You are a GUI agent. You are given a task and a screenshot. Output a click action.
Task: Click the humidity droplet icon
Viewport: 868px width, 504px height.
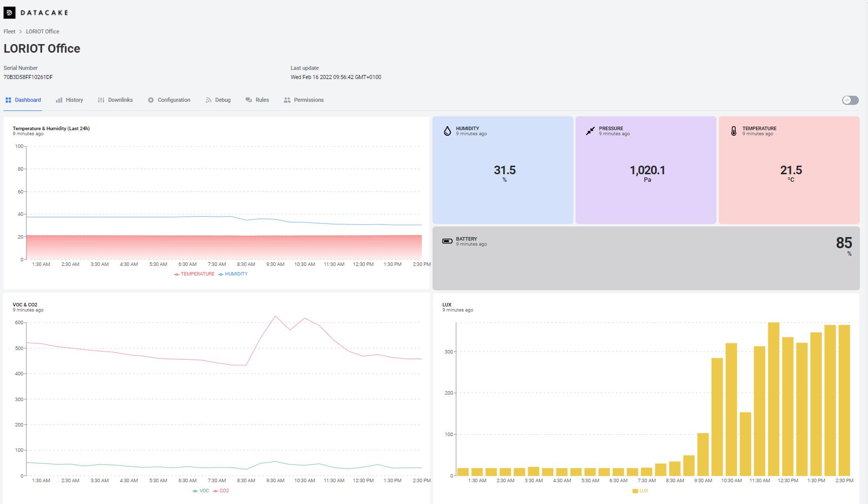[x=447, y=131]
